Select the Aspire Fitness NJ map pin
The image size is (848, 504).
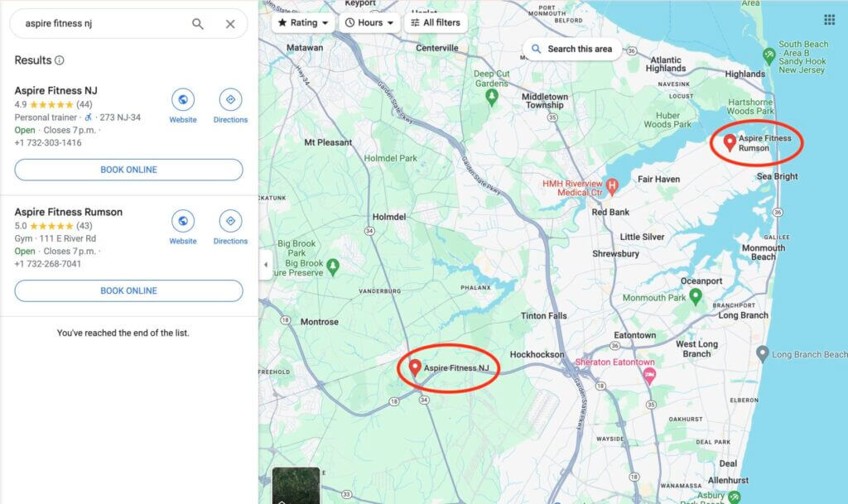click(414, 367)
